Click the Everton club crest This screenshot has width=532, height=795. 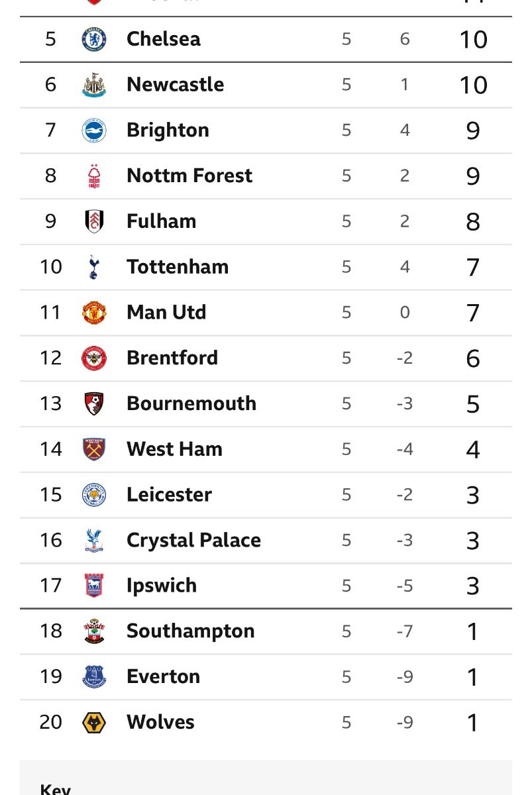pos(93,677)
